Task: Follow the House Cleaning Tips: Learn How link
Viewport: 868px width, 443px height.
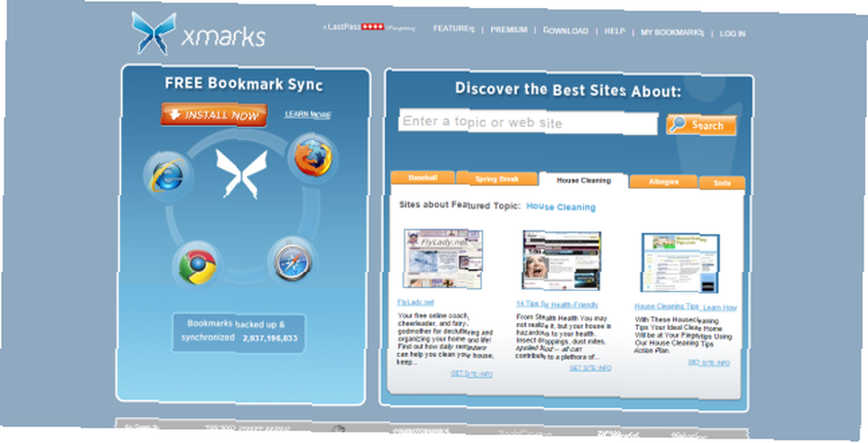Action: pos(686,307)
